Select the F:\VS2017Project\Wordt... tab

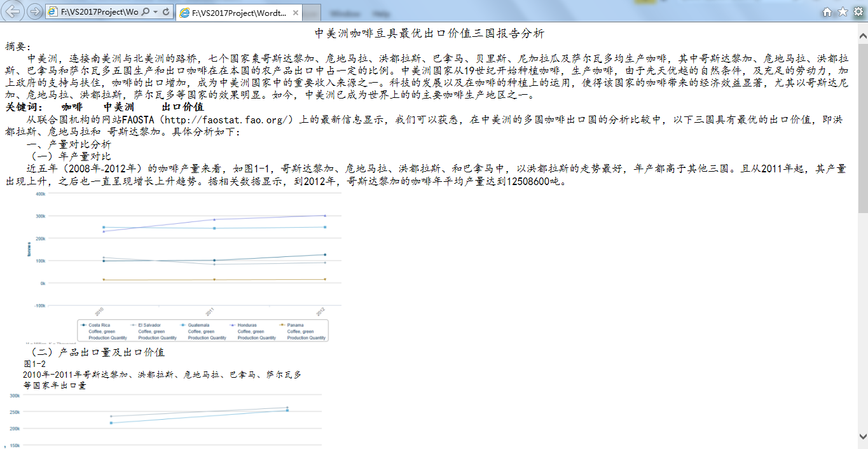(239, 13)
